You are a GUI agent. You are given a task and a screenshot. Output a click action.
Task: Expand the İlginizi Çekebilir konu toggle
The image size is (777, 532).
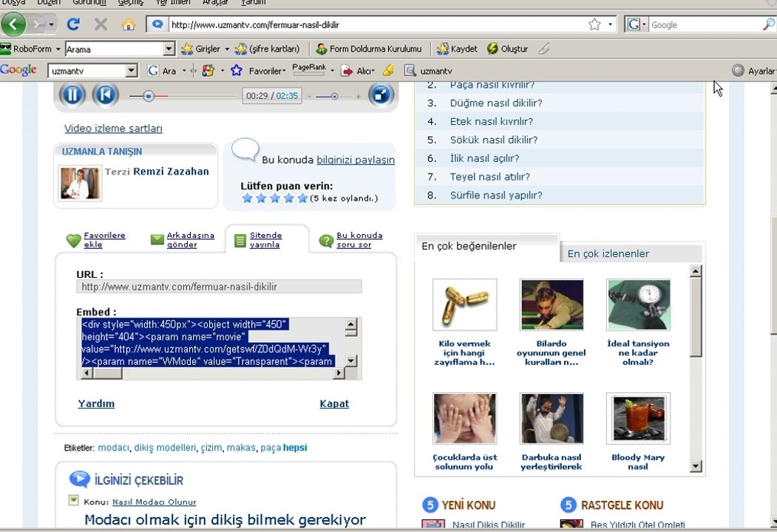pyautogui.click(x=73, y=500)
